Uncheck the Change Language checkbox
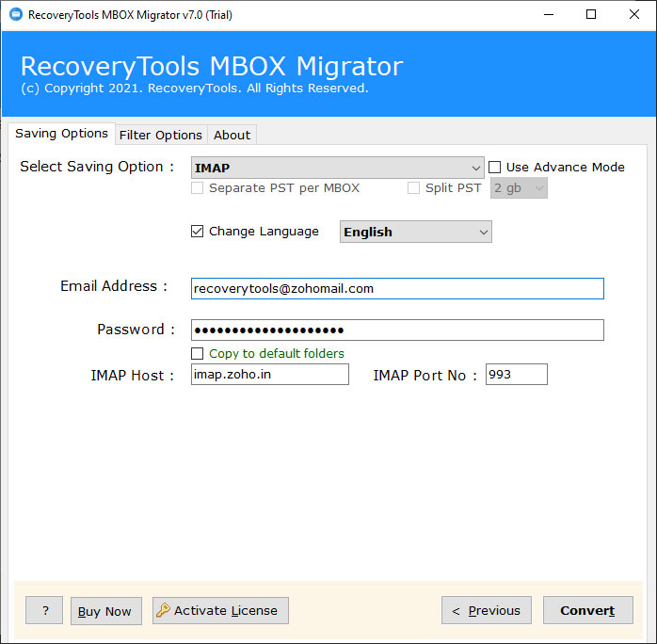657x644 pixels. [x=198, y=232]
